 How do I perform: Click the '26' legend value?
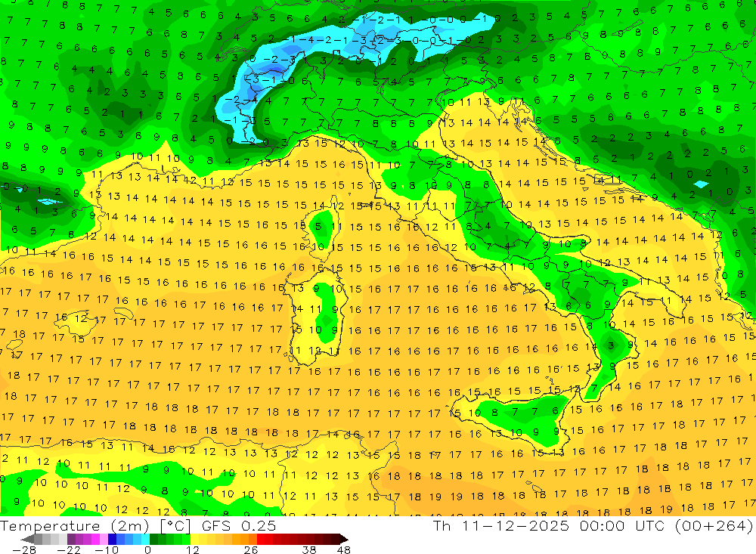(x=251, y=550)
